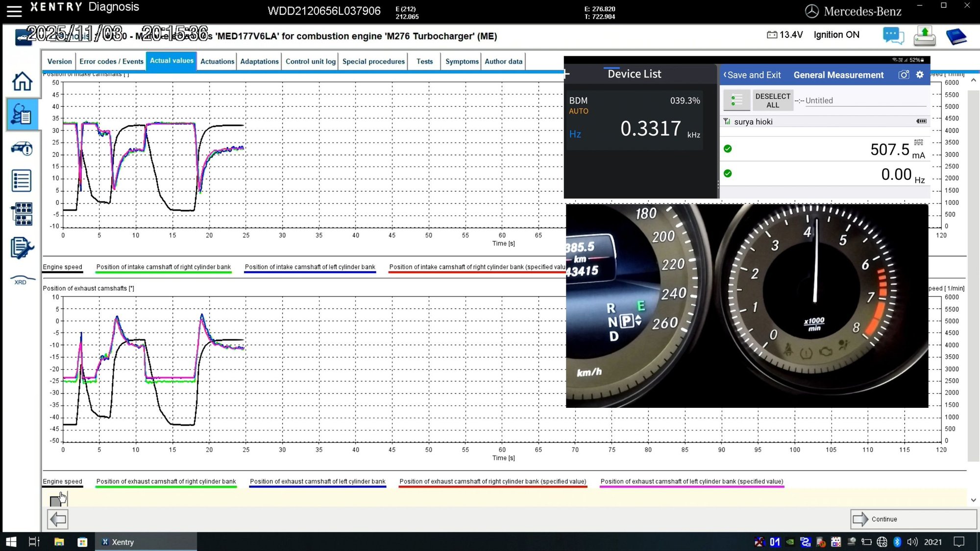
Task: Select the diagnosis control unit sidebar icon
Action: [22, 114]
